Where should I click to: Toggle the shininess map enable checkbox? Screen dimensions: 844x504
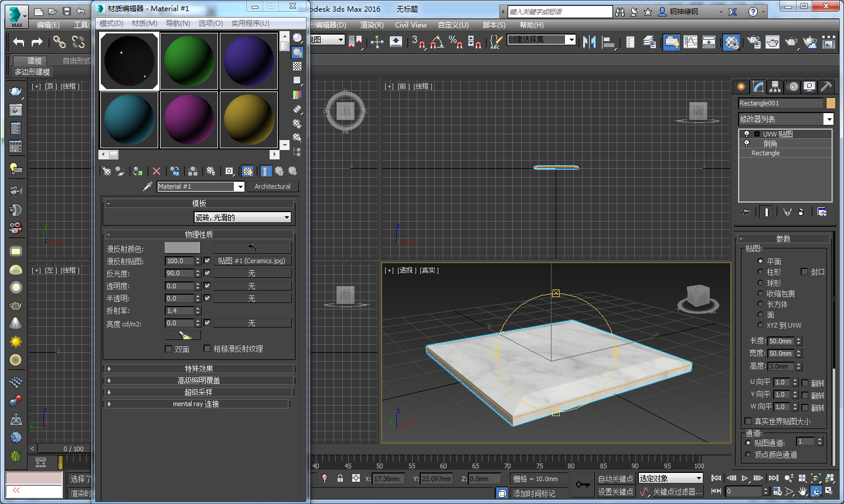[x=207, y=273]
